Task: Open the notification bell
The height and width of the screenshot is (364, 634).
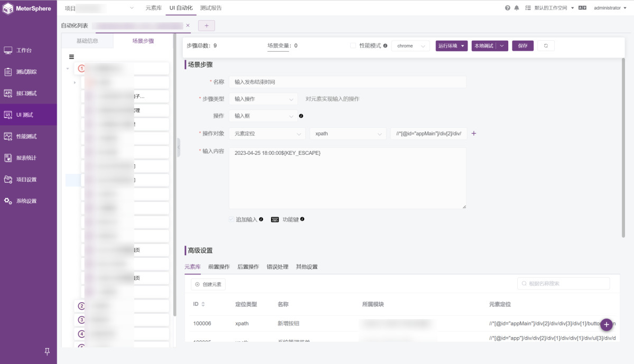Action: (x=517, y=8)
